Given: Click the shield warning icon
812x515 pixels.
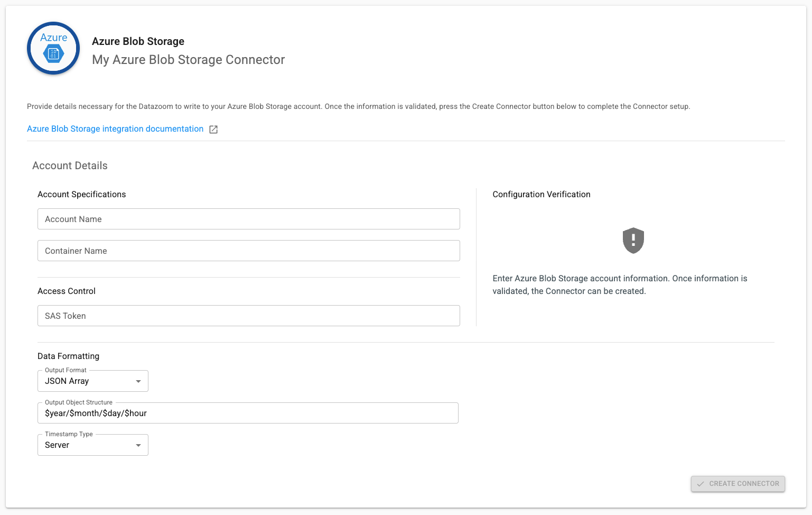Looking at the screenshot, I should coord(633,241).
